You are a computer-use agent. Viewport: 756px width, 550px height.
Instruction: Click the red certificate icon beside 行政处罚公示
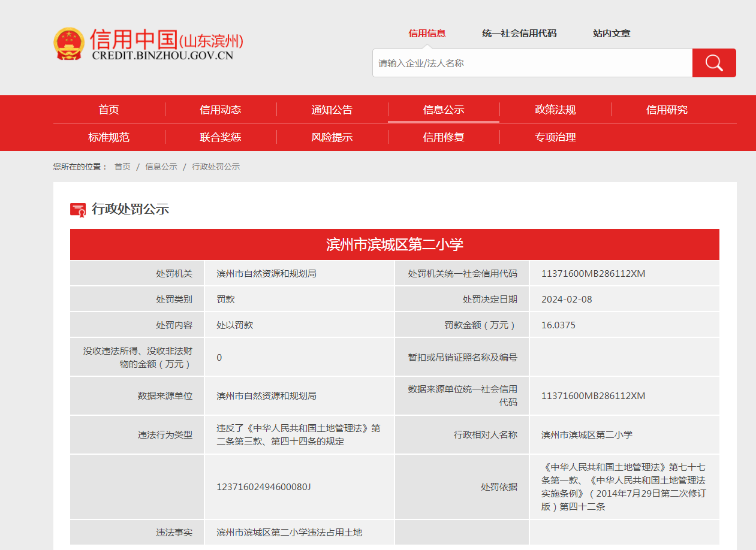(x=78, y=209)
